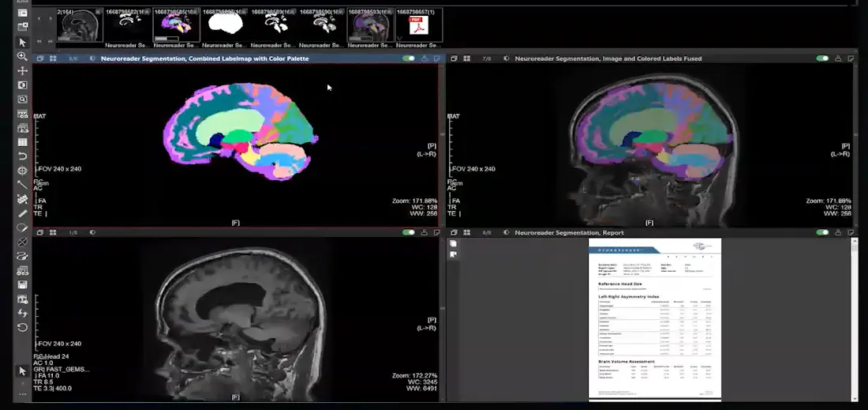Viewport: 868px width, 410px height.
Task: Click the undo arrow in left toolbar
Action: coord(22,156)
